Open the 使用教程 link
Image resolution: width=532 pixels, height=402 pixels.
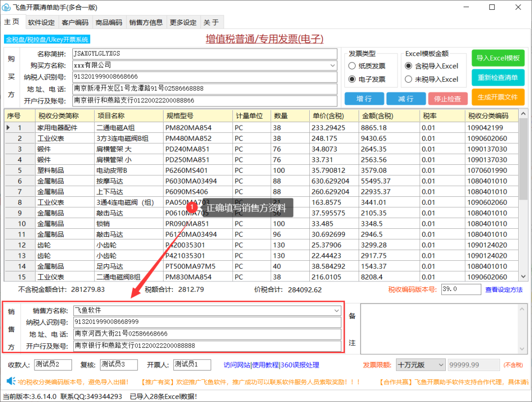pyautogui.click(x=266, y=365)
